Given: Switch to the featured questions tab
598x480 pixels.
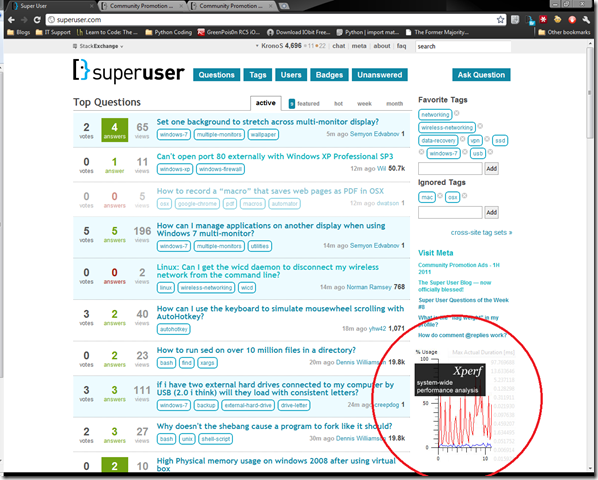Looking at the screenshot, I should 304,103.
